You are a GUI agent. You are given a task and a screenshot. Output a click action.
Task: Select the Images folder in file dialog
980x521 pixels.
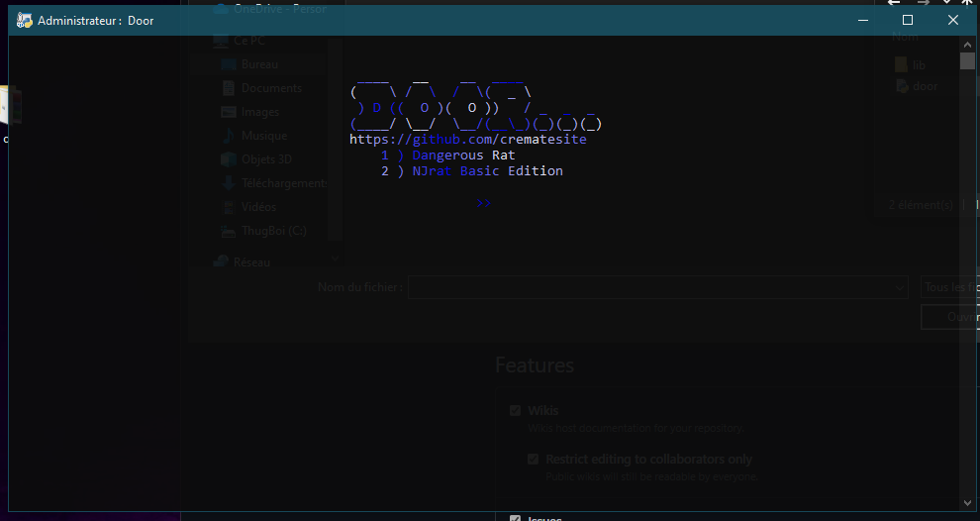(x=250, y=112)
